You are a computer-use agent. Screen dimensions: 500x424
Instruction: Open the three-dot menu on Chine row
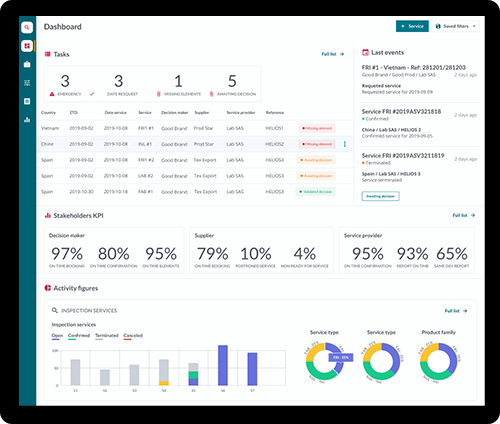coord(345,144)
